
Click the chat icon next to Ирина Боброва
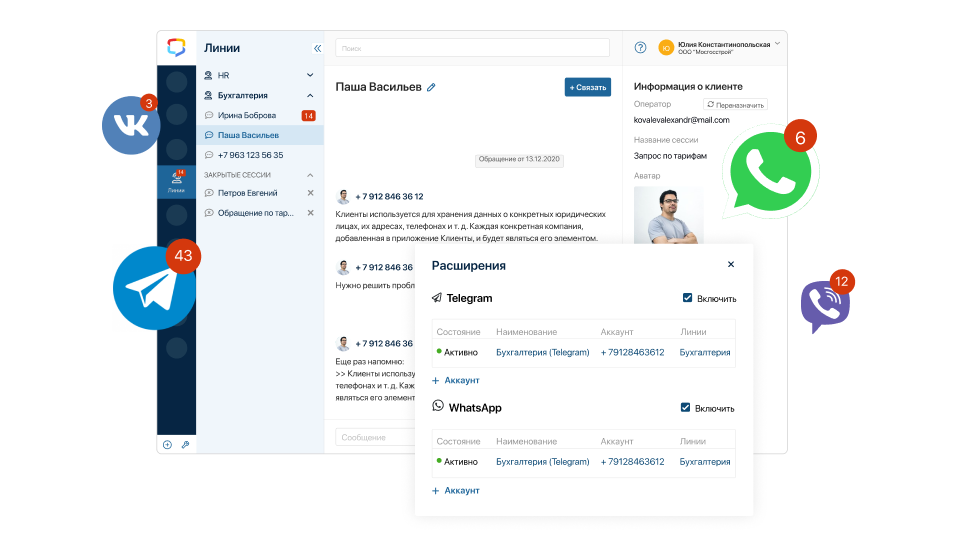coord(209,115)
